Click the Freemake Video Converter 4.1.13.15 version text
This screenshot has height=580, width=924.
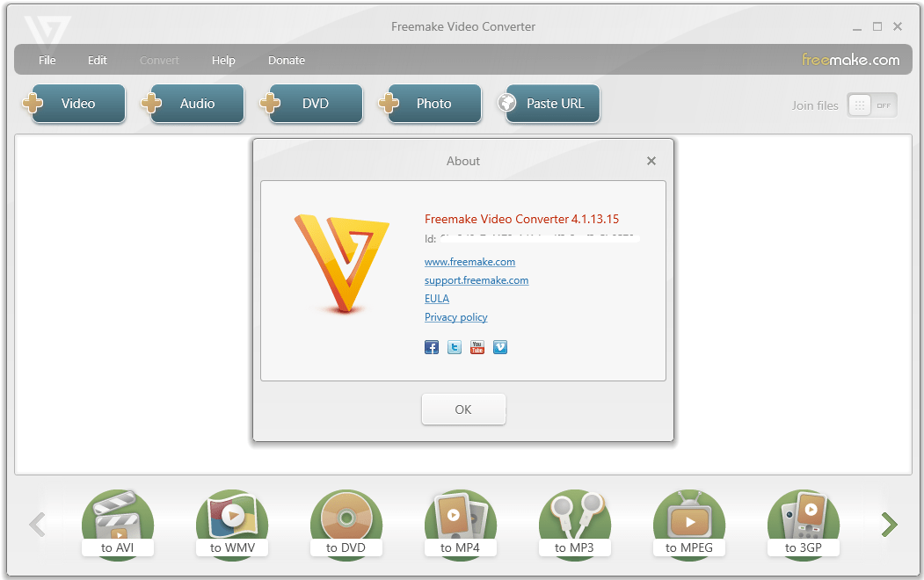(x=521, y=219)
